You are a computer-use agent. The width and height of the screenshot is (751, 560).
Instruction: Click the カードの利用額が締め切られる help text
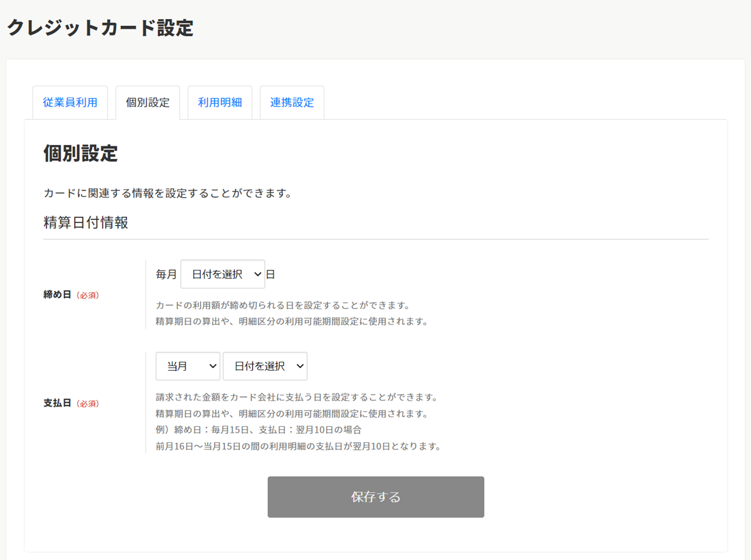coord(283,305)
